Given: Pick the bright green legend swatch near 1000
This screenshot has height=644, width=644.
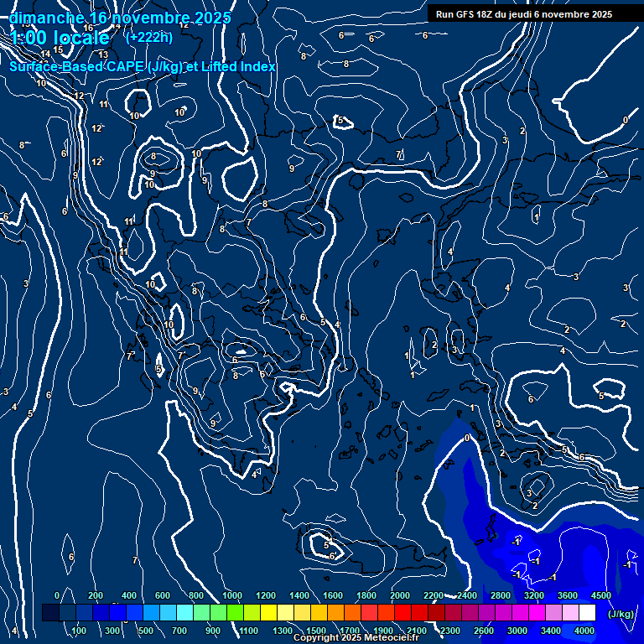Looking at the screenshot, I should 235,612.
